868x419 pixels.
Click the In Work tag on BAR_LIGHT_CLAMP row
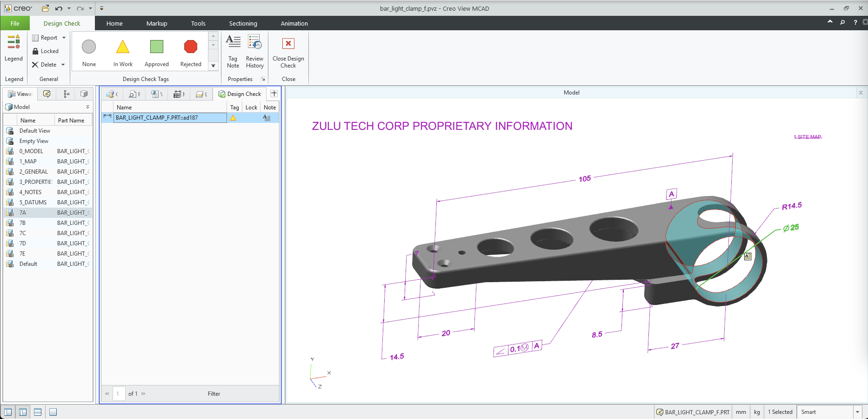[x=233, y=118]
